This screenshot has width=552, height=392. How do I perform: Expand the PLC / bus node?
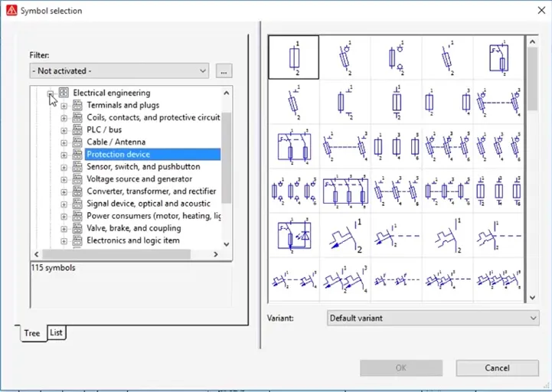[64, 130]
